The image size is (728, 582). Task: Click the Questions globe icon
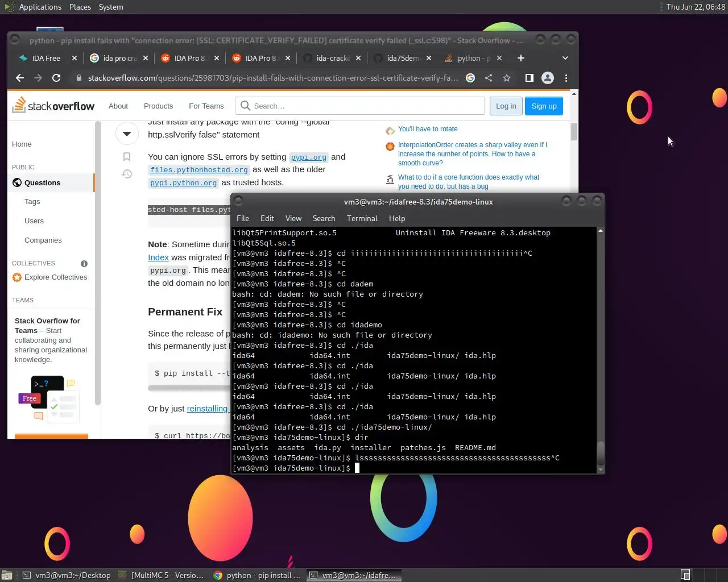(17, 182)
